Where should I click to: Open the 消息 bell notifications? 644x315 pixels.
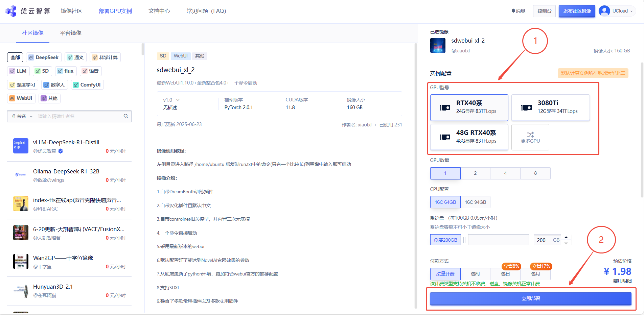518,11
